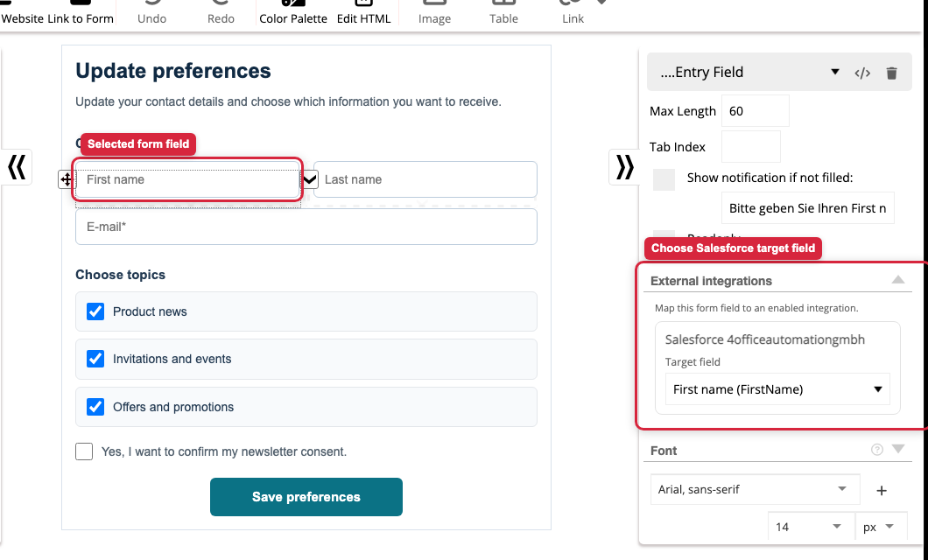
Task: Open the Font section help icon
Action: click(x=877, y=450)
